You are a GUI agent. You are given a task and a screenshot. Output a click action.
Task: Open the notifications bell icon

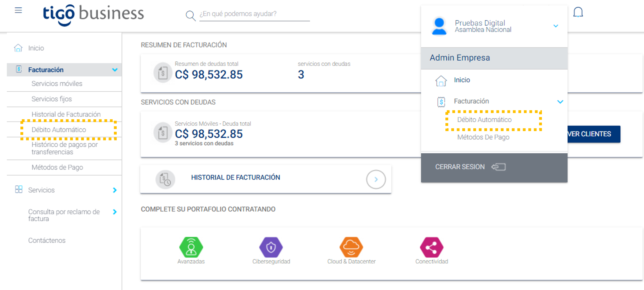[x=578, y=12]
